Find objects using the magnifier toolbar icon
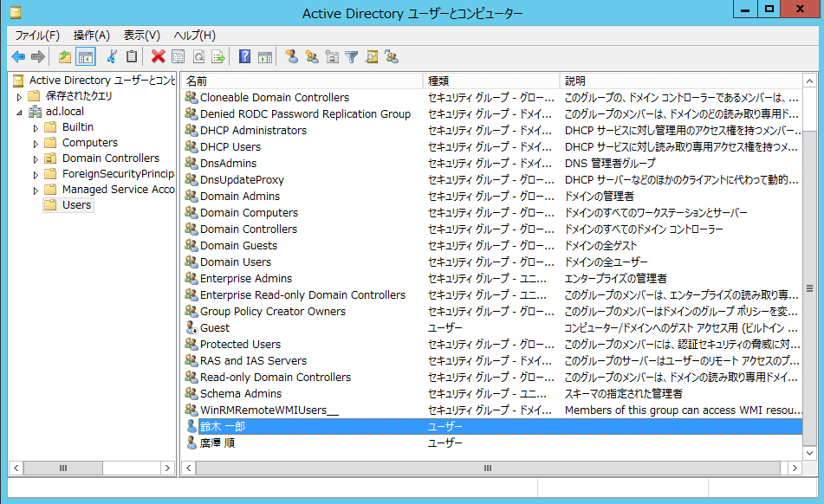Viewport: 824px width, 504px height. click(372, 56)
